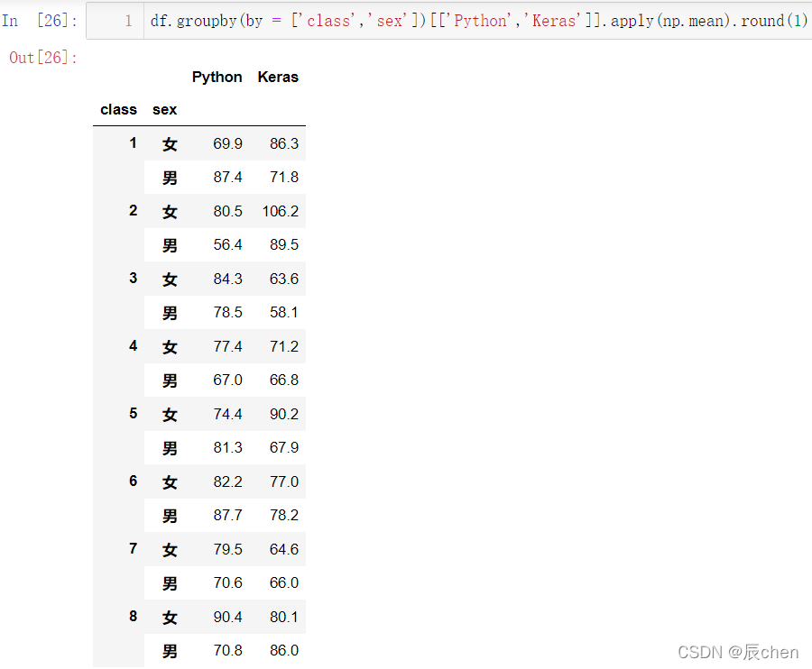
Task: Select the Python value 81.3
Action: coord(228,447)
